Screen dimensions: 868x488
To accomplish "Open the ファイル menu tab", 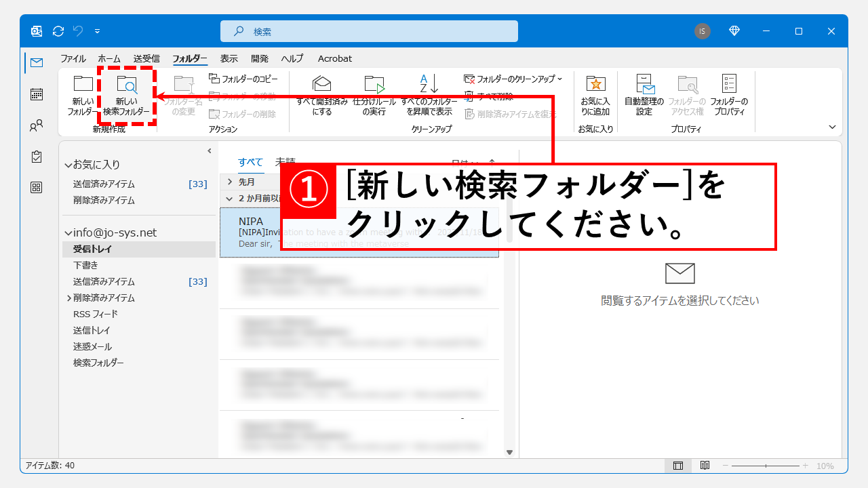I will [x=73, y=59].
